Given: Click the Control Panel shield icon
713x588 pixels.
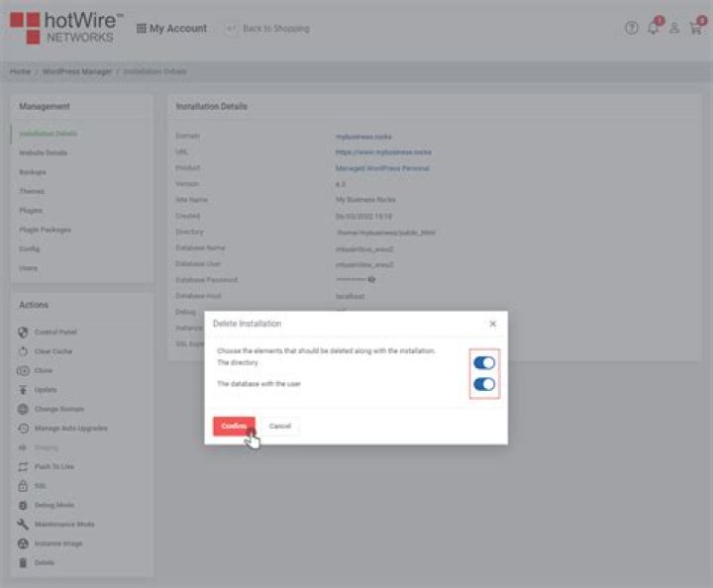Looking at the screenshot, I should [x=23, y=333].
